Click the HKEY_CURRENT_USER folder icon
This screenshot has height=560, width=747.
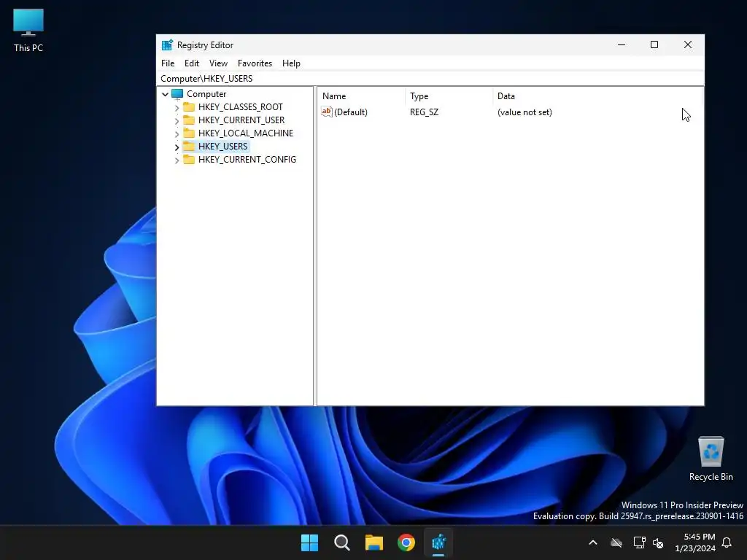(189, 120)
